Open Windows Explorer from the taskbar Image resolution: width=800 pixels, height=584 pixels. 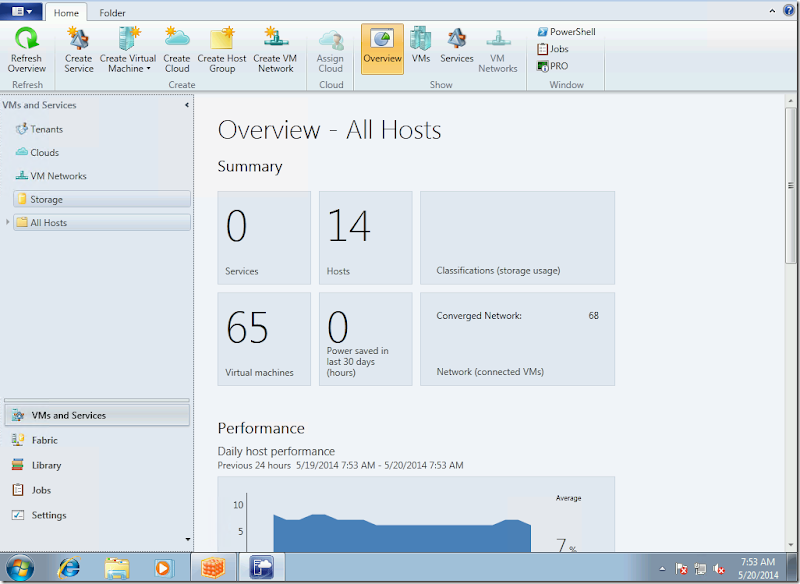tap(117, 568)
